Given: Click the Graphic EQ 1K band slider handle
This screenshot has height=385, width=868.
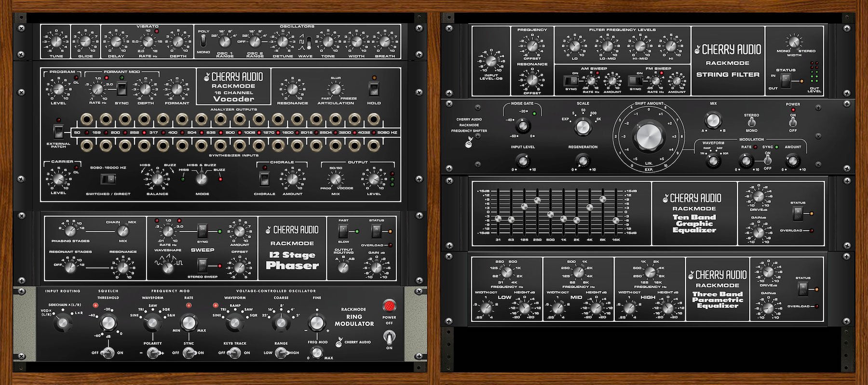Looking at the screenshot, I should tap(563, 219).
